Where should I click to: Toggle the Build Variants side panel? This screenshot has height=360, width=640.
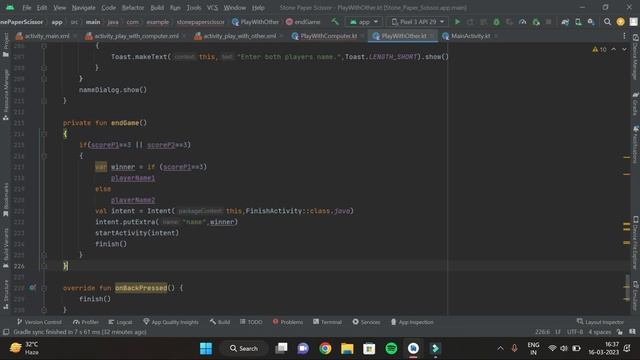point(6,248)
